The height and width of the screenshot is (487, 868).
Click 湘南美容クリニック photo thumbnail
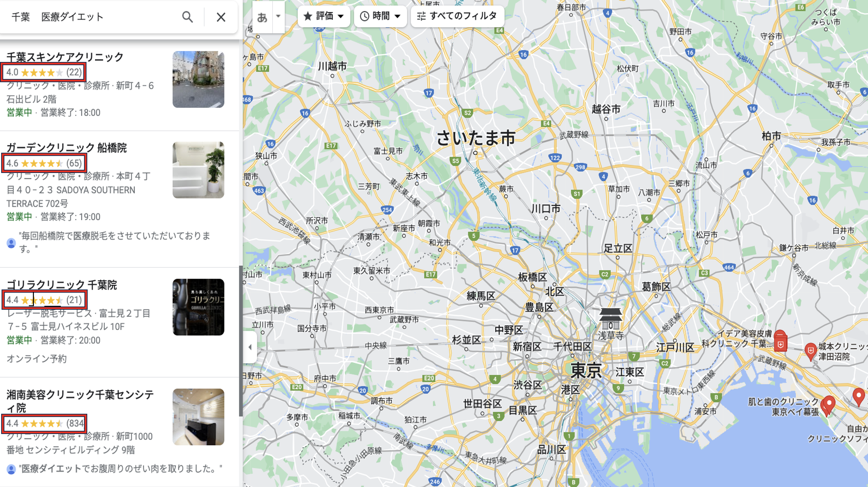click(198, 417)
